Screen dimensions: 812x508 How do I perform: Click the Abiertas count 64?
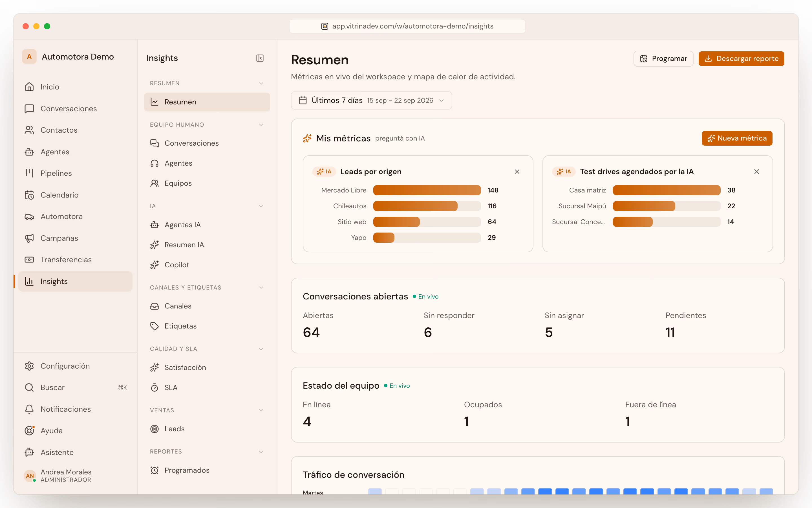pos(311,332)
